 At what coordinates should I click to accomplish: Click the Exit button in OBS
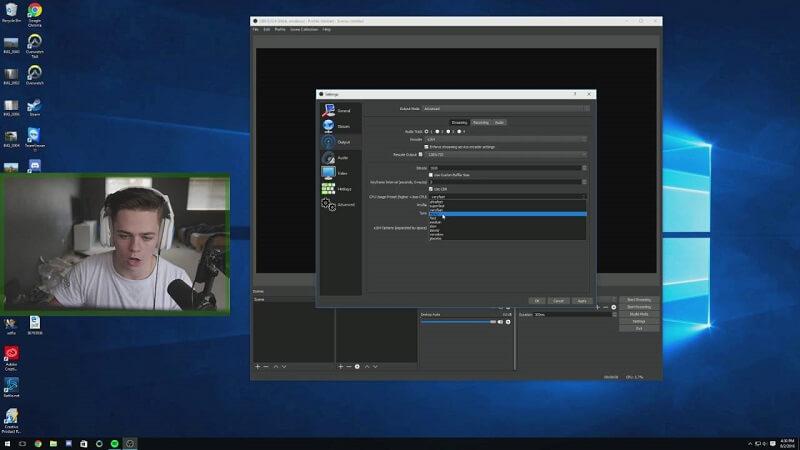[639, 329]
